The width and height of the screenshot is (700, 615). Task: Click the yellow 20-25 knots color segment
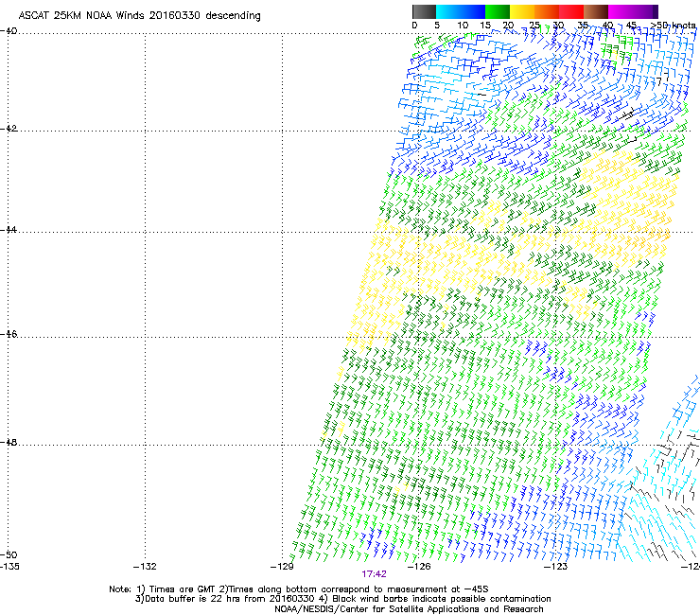[522, 11]
